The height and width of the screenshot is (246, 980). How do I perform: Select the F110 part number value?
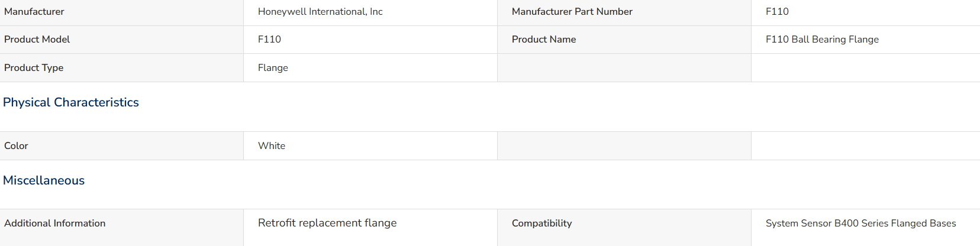tap(777, 12)
